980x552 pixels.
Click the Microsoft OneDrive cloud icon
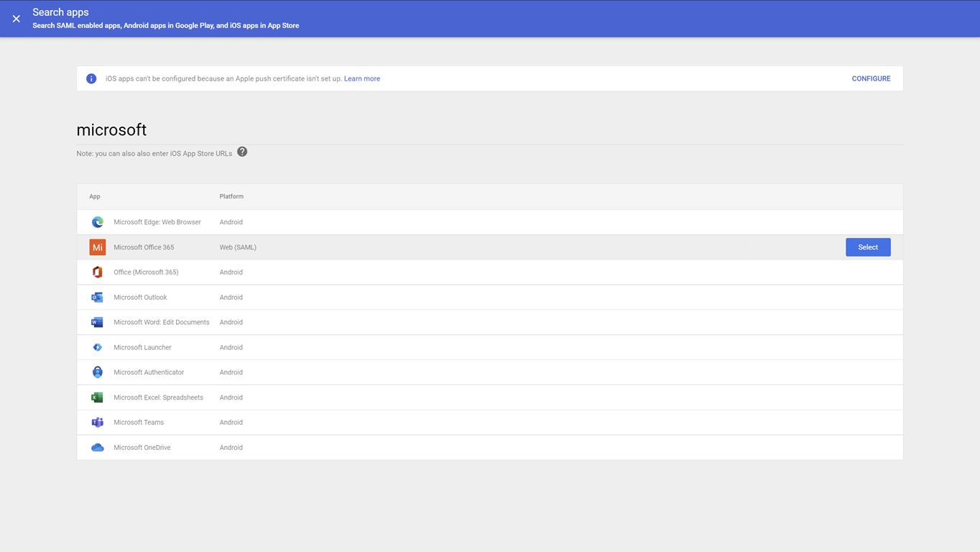[x=97, y=448]
